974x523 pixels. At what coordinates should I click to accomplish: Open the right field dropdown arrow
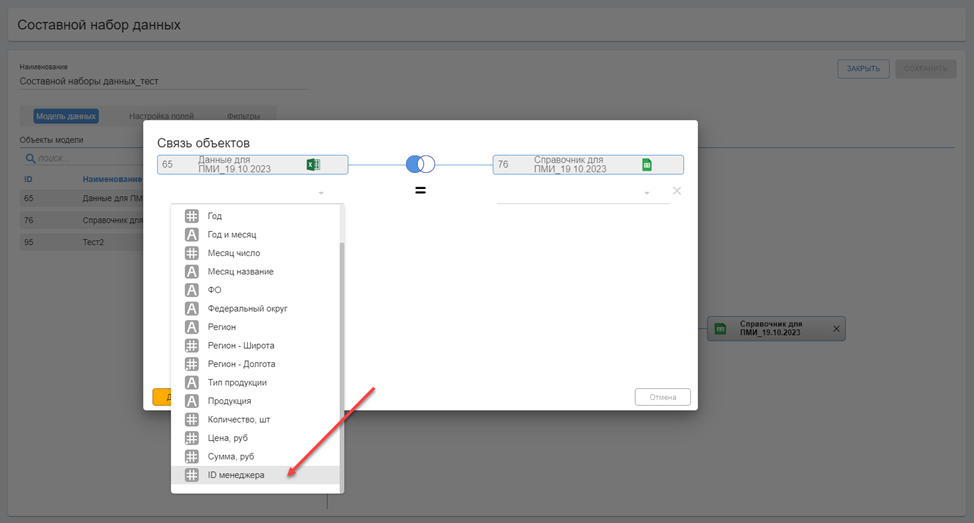[647, 193]
